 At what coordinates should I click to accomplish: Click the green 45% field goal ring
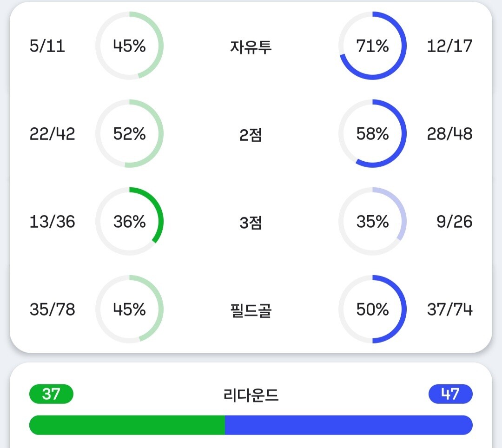(129, 310)
